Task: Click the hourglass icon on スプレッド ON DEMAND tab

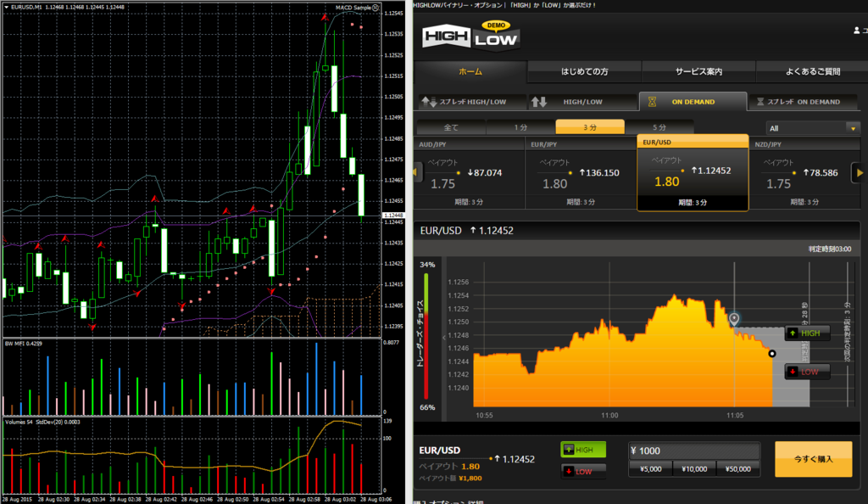Action: pos(760,102)
